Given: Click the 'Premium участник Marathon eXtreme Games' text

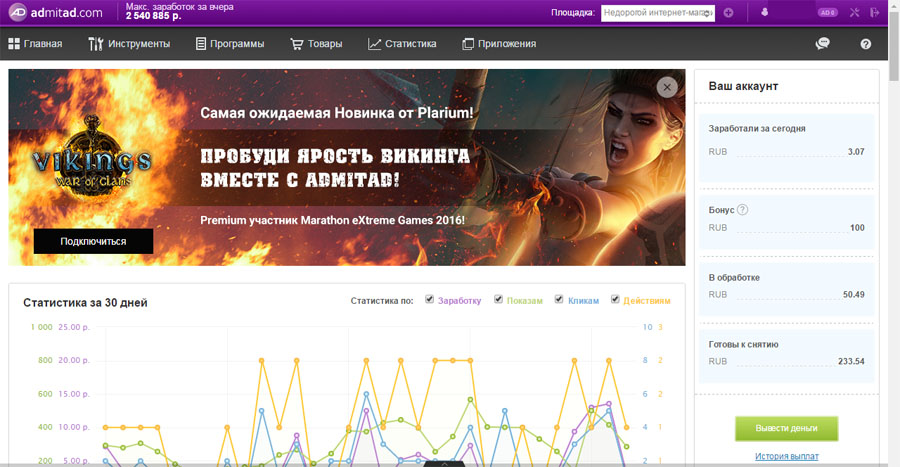Looking at the screenshot, I should pyautogui.click(x=332, y=220).
